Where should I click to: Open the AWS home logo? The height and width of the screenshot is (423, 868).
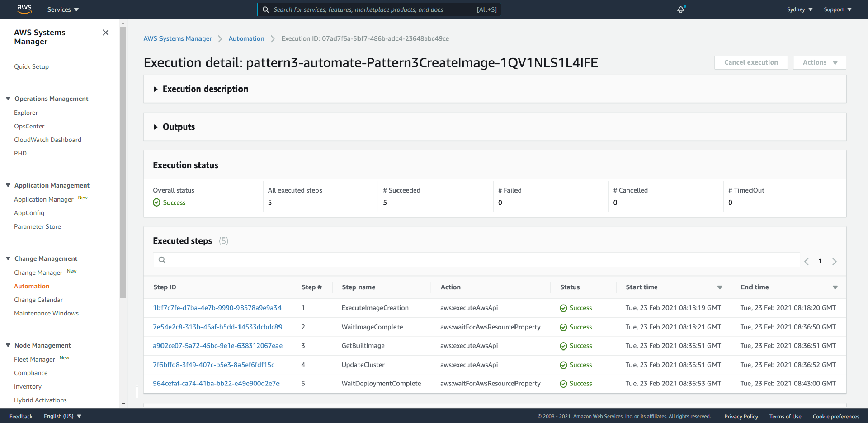pyautogui.click(x=24, y=9)
